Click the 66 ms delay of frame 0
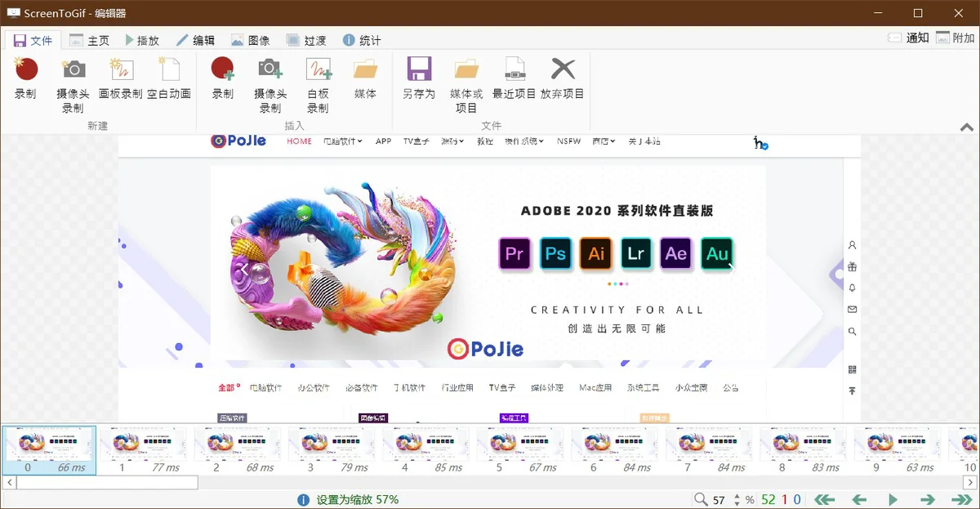 (x=71, y=467)
